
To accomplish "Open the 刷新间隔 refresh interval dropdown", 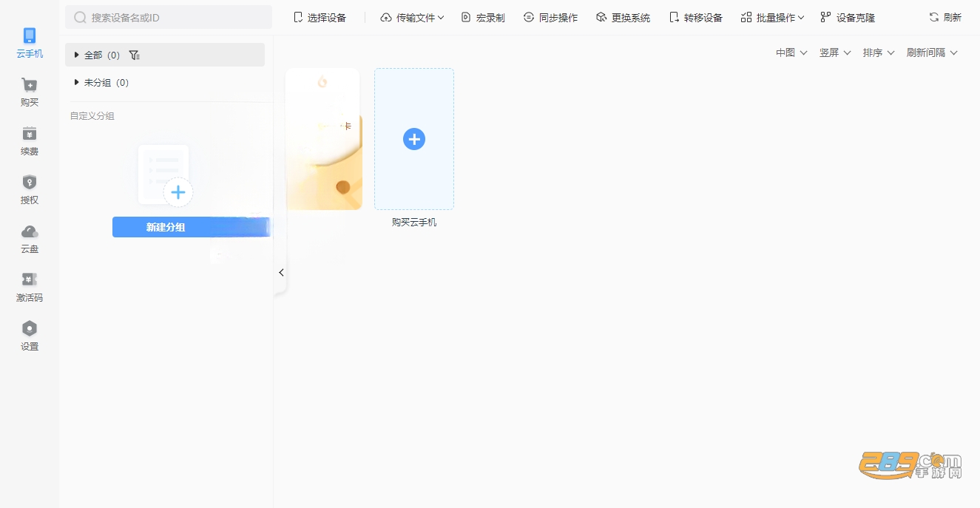I will point(932,53).
